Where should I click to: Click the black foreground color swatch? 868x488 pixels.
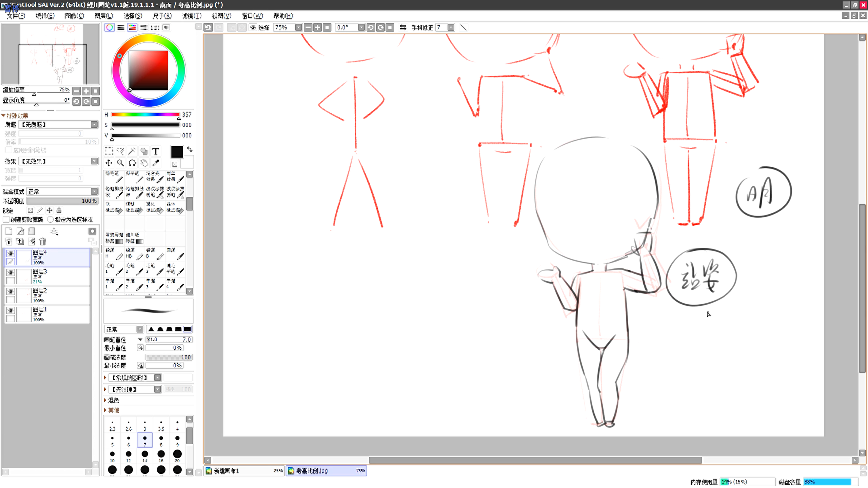(x=177, y=151)
